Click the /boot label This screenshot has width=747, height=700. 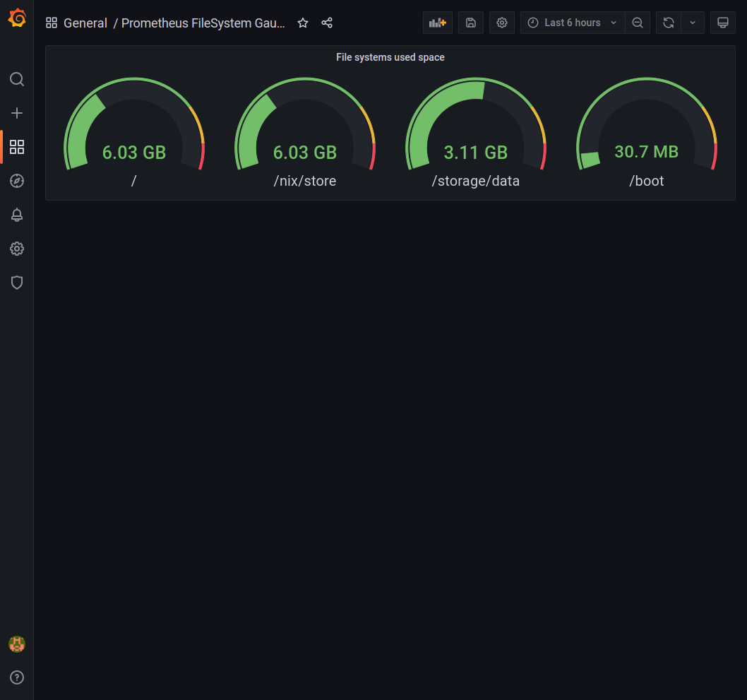point(647,181)
